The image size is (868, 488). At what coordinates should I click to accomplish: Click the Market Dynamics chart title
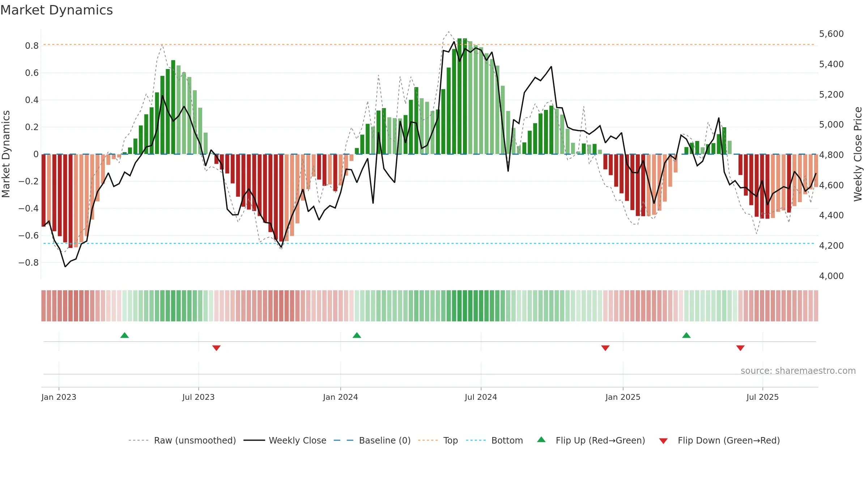(x=56, y=10)
